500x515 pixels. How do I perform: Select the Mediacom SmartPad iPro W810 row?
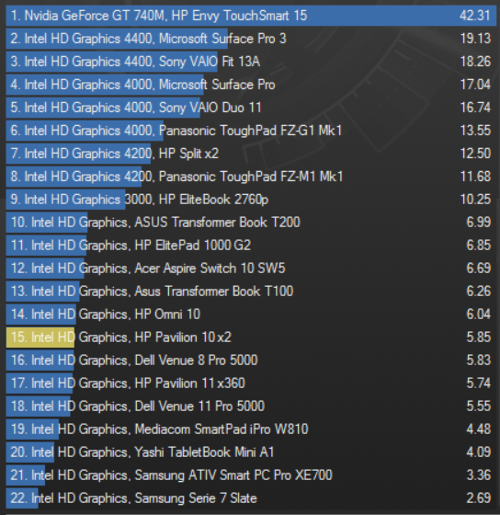tap(251, 429)
